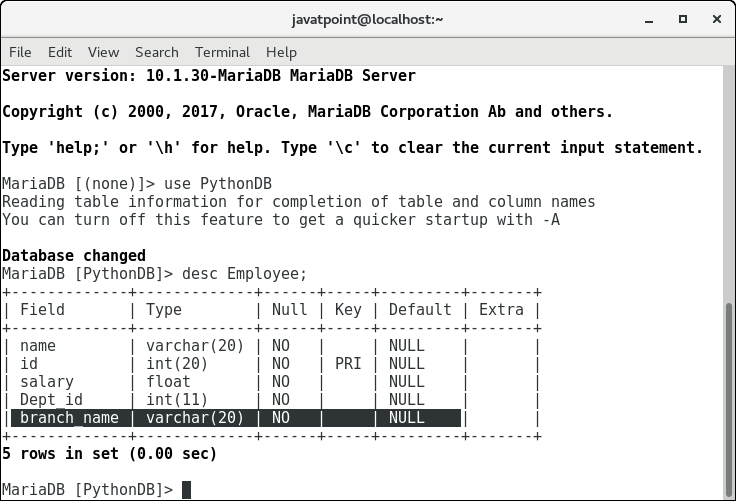
Task: Click the vertical scrollbar thumb
Action: 728,398
